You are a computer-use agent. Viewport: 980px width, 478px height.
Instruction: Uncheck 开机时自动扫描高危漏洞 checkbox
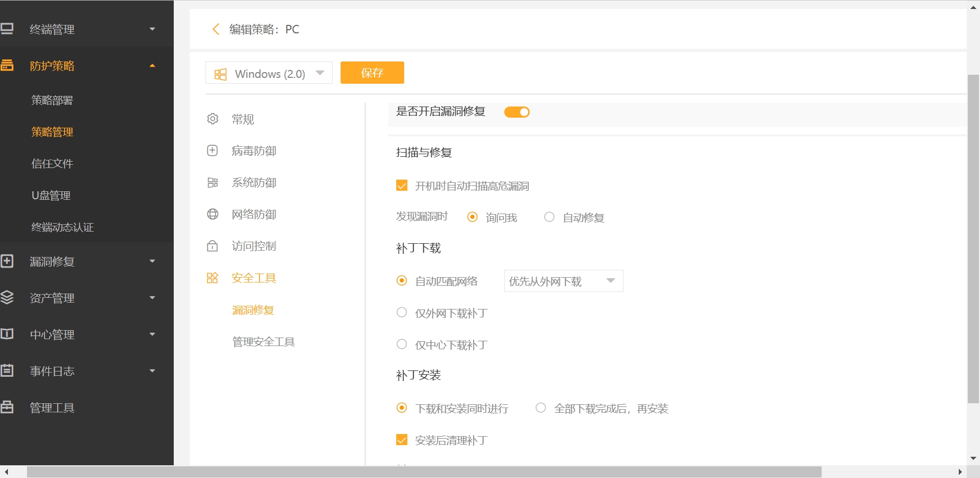point(402,185)
